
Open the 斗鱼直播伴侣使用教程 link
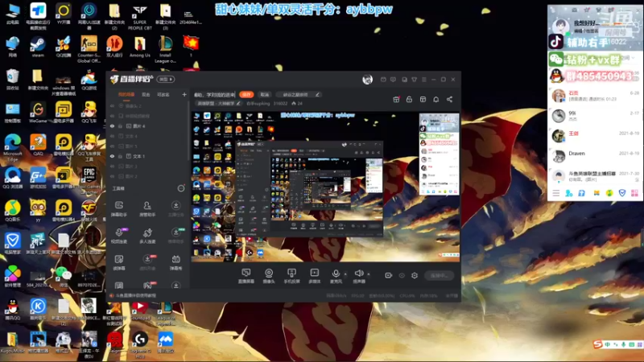(135, 295)
